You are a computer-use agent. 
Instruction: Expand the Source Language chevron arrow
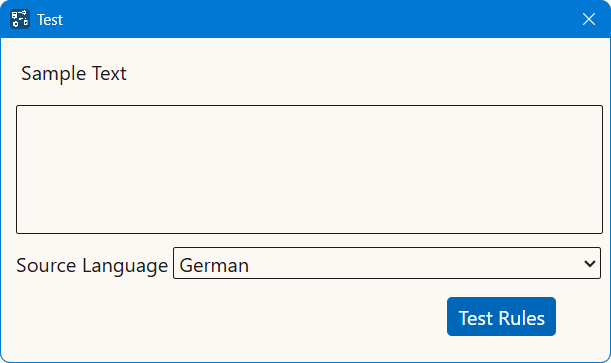(590, 264)
